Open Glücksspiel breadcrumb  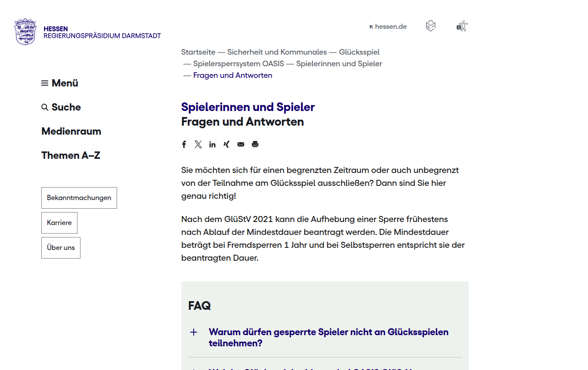359,52
